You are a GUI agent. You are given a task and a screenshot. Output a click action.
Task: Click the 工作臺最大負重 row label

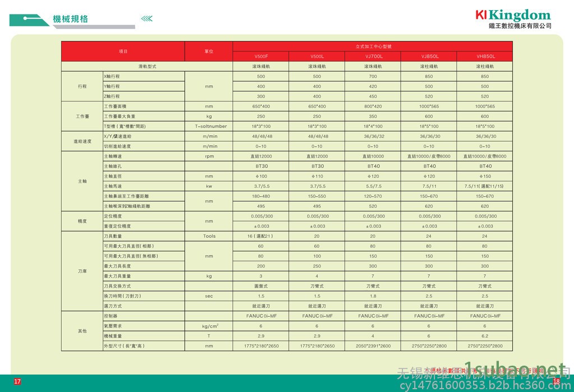coord(119,117)
